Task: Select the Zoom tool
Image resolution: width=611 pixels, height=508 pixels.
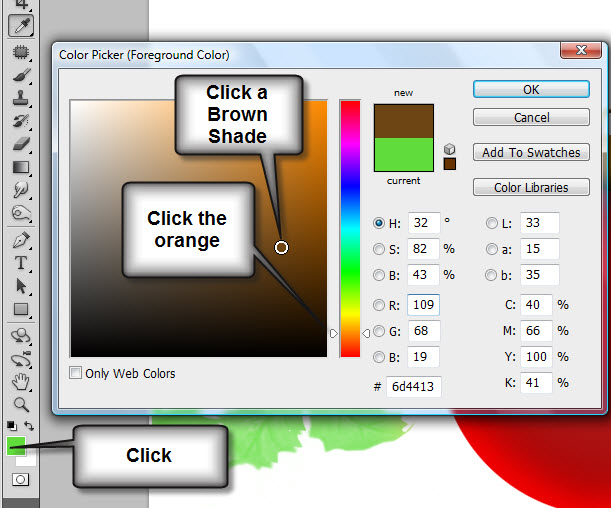Action: [x=21, y=405]
